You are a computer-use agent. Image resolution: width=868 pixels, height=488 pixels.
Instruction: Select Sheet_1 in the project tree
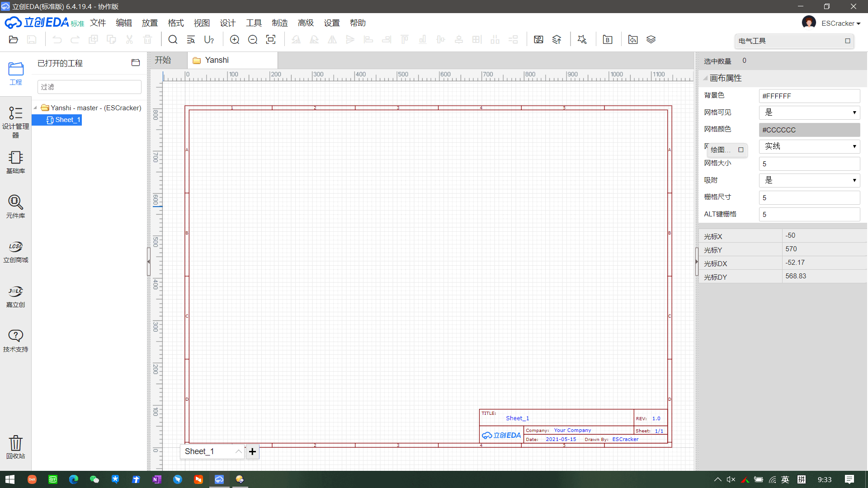tap(64, 120)
